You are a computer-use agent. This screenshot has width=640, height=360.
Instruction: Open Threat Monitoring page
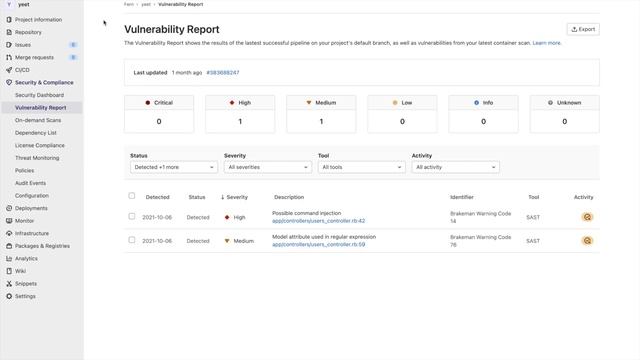[x=37, y=158]
